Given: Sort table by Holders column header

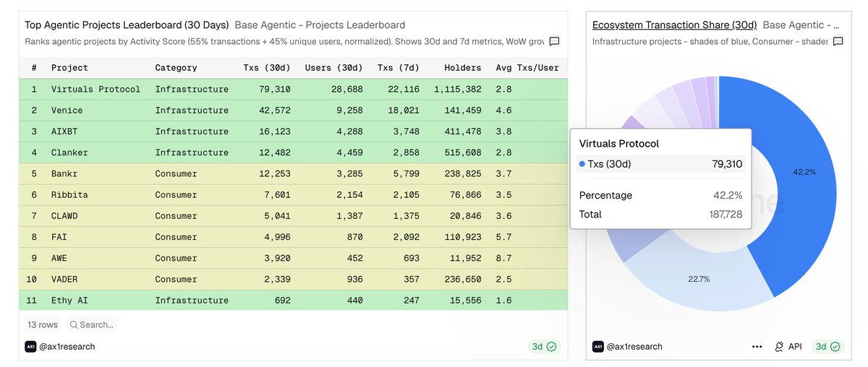Looking at the screenshot, I should tap(463, 68).
